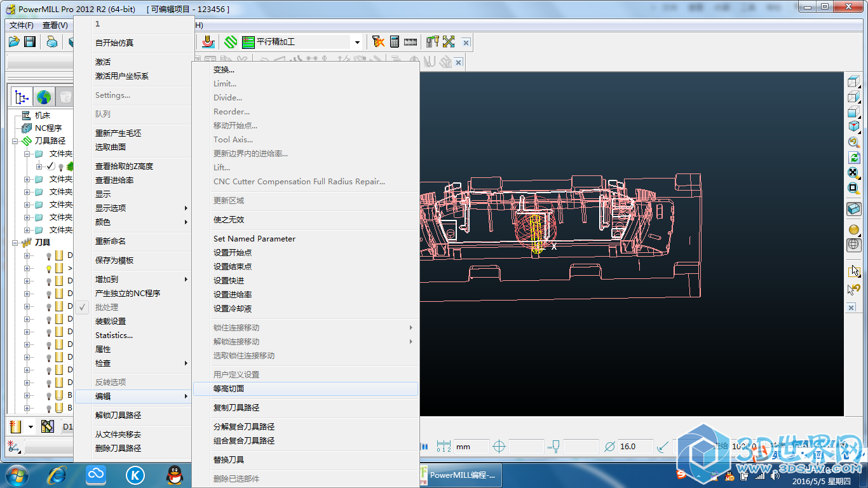Choose the arrow selection cursor icon

tap(853, 271)
